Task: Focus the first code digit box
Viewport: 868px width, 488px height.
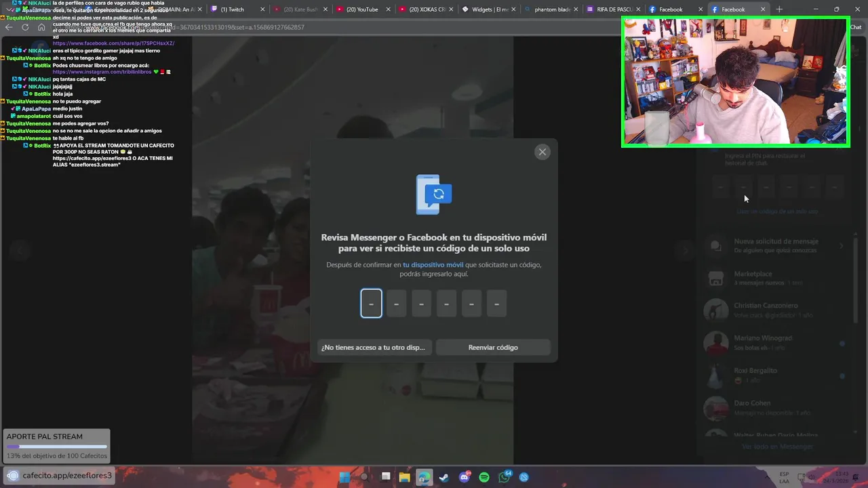Action: coord(371,304)
